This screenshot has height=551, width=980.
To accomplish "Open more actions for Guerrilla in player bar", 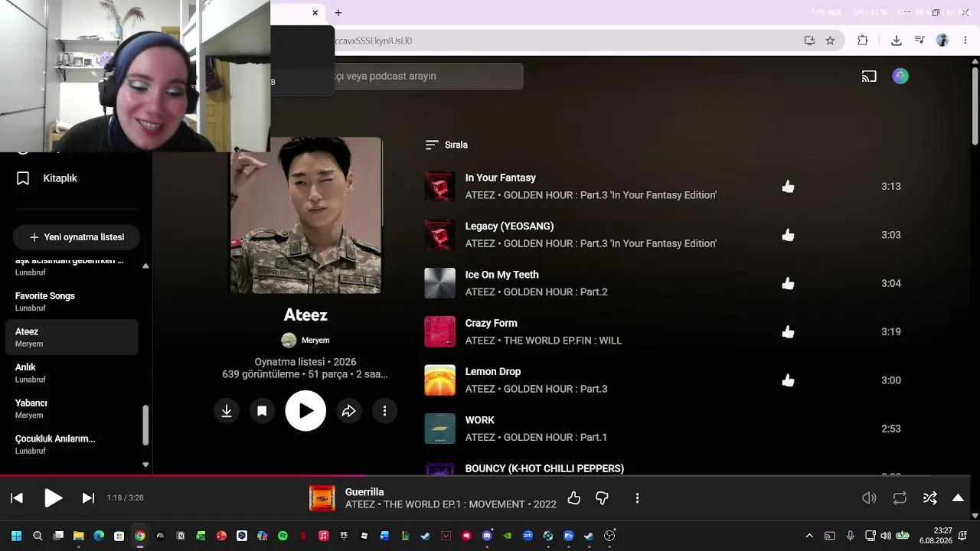I will tap(637, 498).
